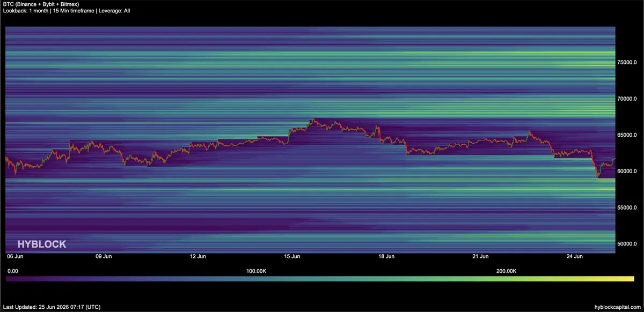Click the 09 Jun date label
This screenshot has height=312, width=644.
[x=104, y=257]
